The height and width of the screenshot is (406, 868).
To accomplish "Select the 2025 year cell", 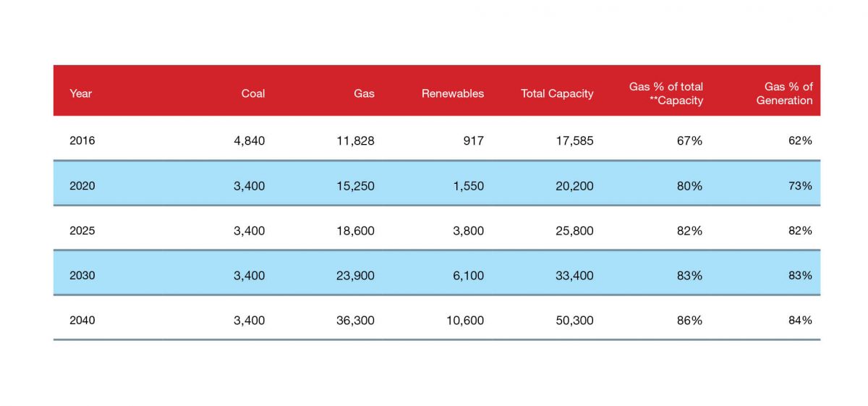I will click(x=82, y=231).
